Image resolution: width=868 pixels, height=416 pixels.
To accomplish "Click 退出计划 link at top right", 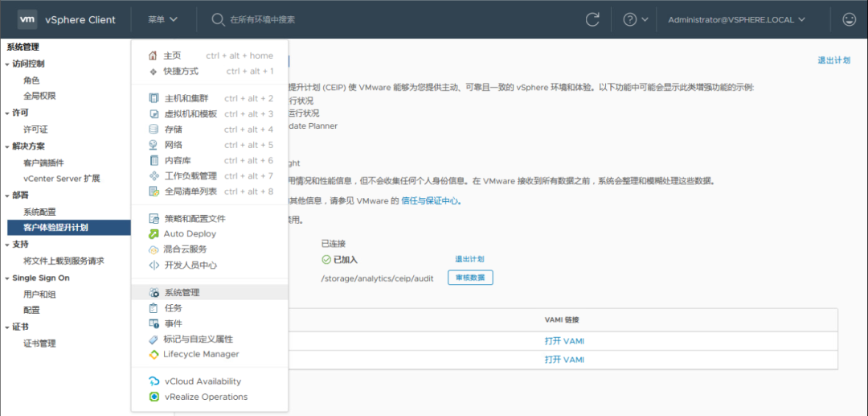I will pyautogui.click(x=833, y=60).
